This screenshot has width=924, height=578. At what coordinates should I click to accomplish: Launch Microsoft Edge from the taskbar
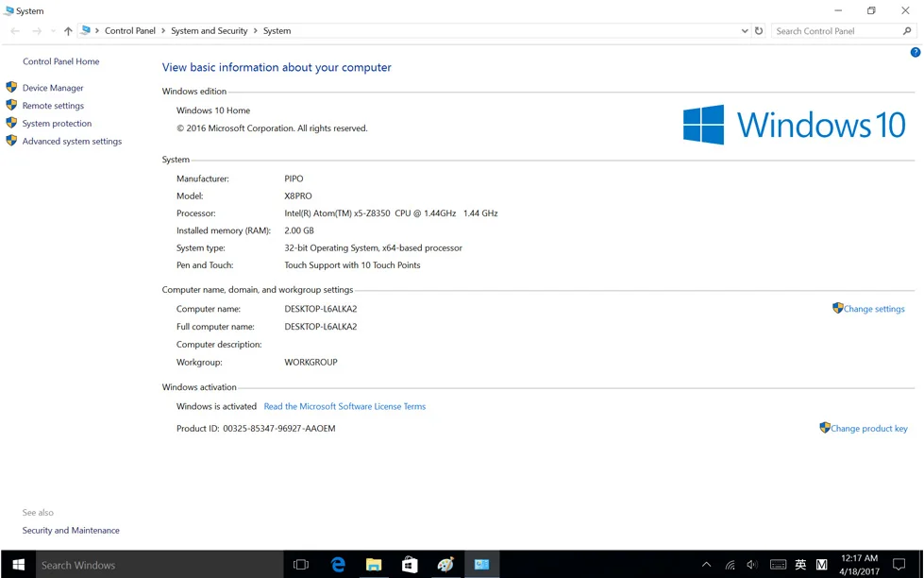pos(338,565)
